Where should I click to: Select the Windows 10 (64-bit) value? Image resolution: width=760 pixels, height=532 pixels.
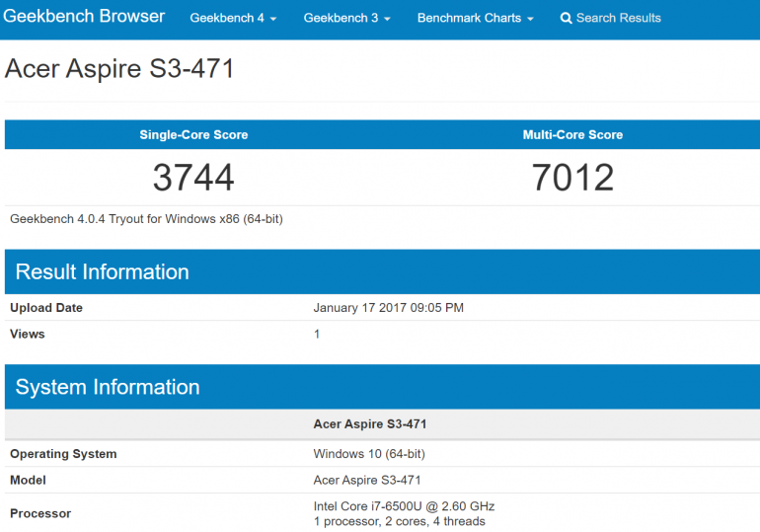tap(369, 454)
